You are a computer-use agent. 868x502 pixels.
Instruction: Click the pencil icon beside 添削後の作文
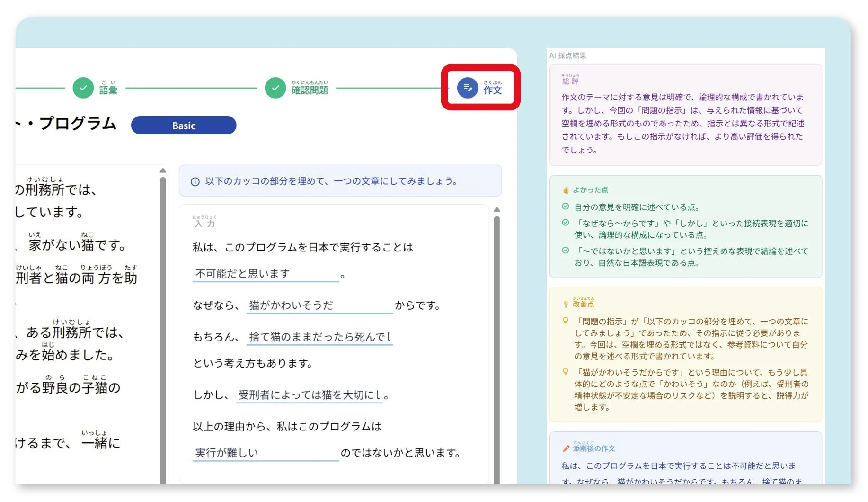(566, 448)
